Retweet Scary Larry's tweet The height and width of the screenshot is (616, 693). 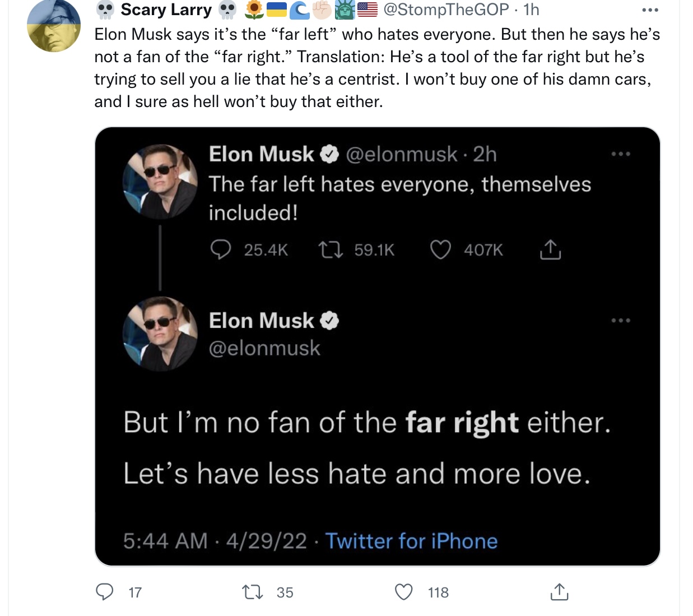pos(252,592)
